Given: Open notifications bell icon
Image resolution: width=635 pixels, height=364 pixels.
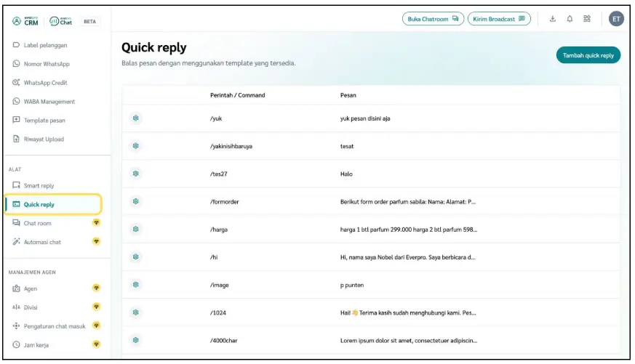Looking at the screenshot, I should pos(570,19).
